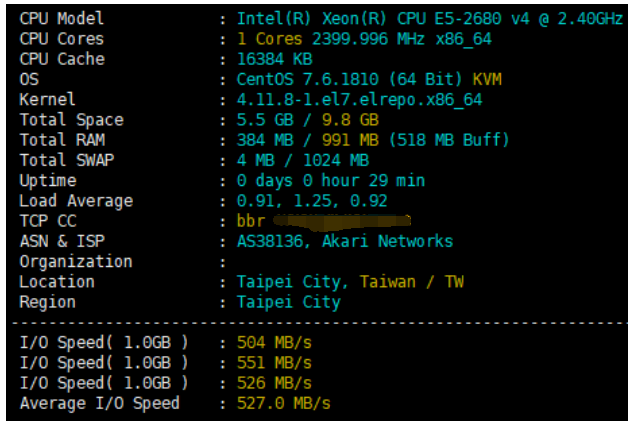Click the Taiwan / TW location text

click(412, 282)
